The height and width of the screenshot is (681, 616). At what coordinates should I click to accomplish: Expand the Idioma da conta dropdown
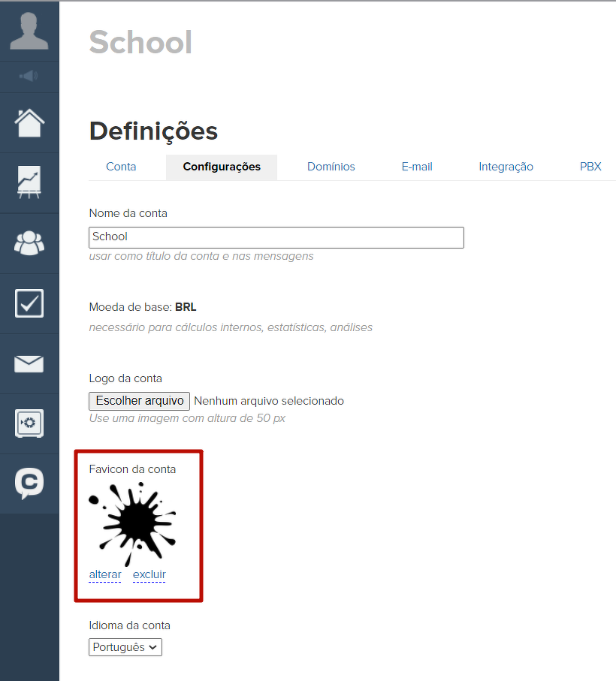point(125,647)
